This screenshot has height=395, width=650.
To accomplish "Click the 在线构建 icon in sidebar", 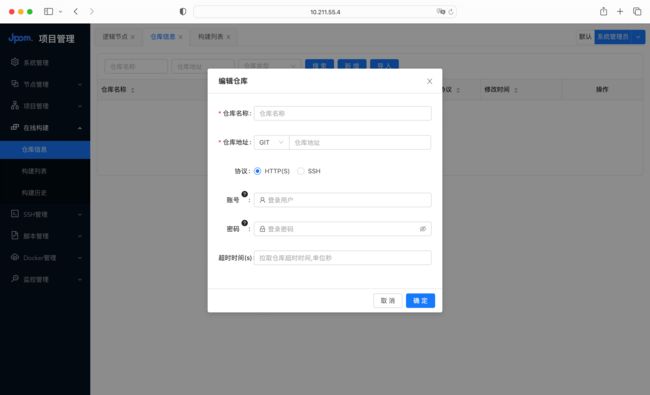I will coord(15,127).
